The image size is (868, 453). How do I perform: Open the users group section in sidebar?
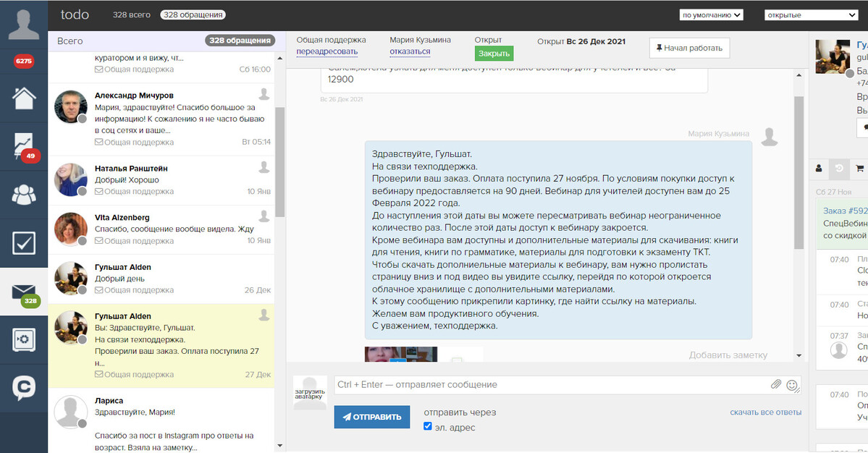pos(24,195)
